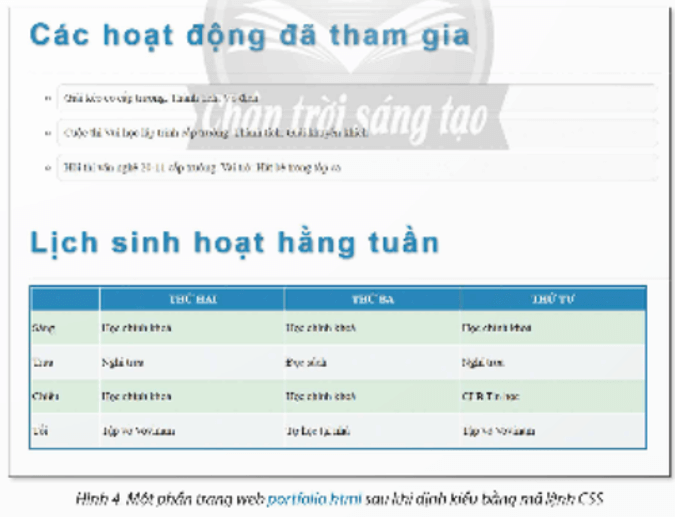Click the heading "Các hoạt động đã tham gia"
The width and height of the screenshot is (675, 519).
click(x=248, y=34)
